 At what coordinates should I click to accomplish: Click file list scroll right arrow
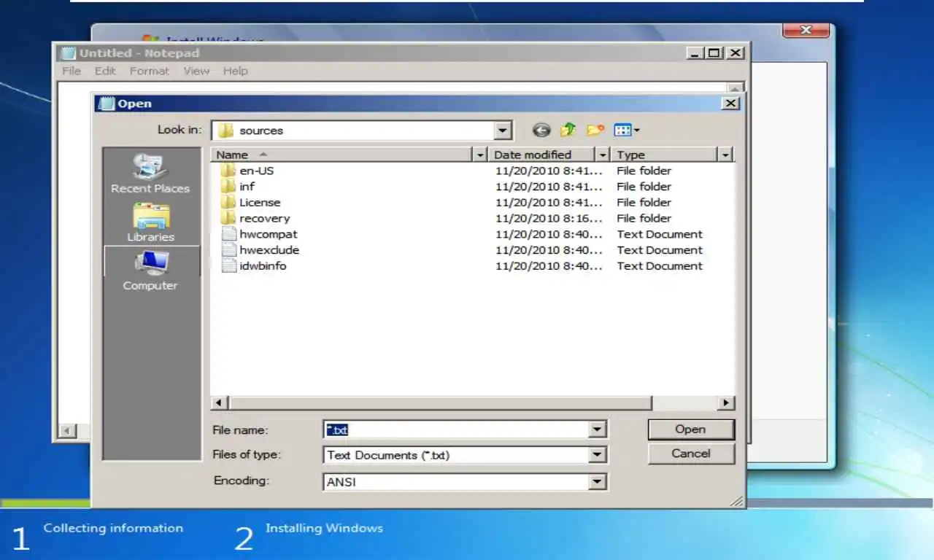pos(726,402)
